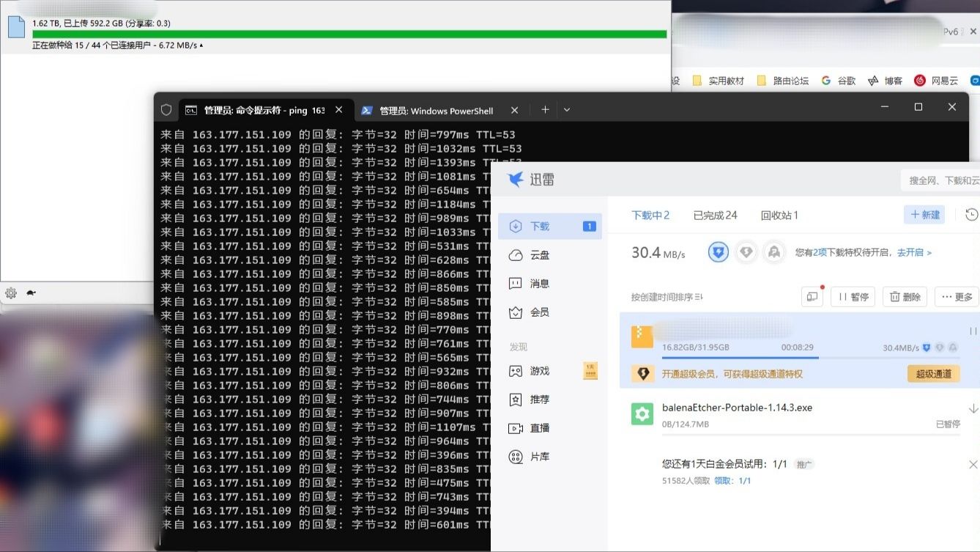Click the 去开启 link
This screenshot has height=552, width=980.
[914, 252]
